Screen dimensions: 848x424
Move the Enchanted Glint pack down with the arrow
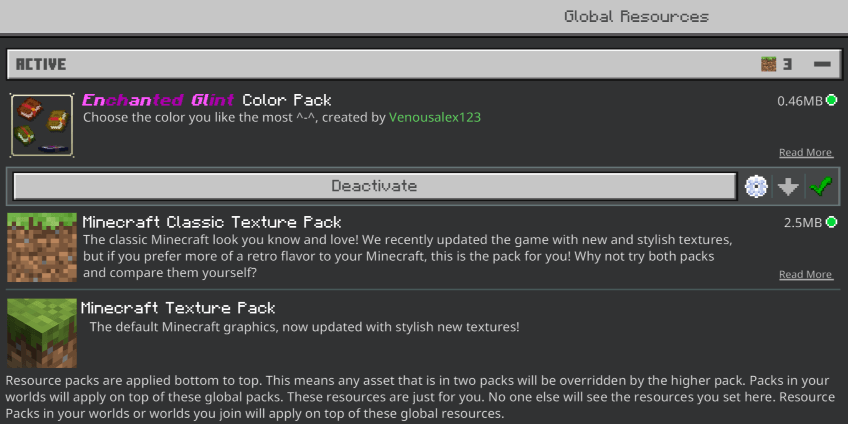pyautogui.click(x=788, y=187)
